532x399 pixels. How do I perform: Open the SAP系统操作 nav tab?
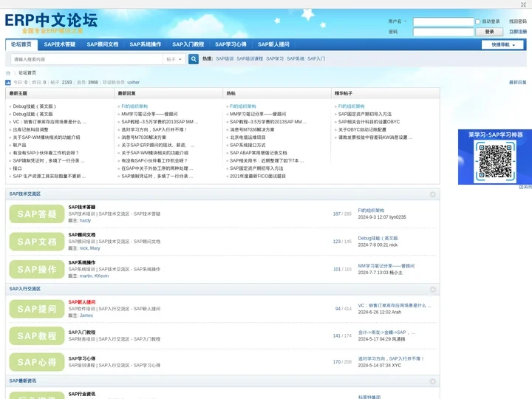point(146,44)
